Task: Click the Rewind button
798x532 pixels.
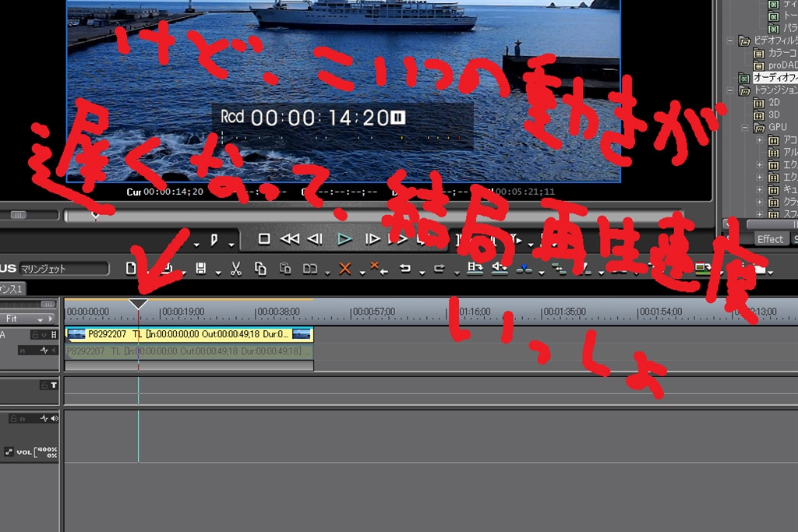Action: coord(290,238)
